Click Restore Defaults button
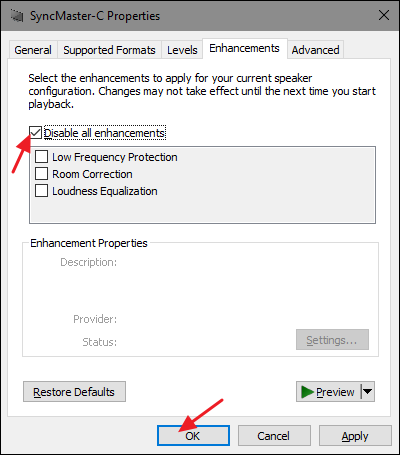 pyautogui.click(x=74, y=392)
